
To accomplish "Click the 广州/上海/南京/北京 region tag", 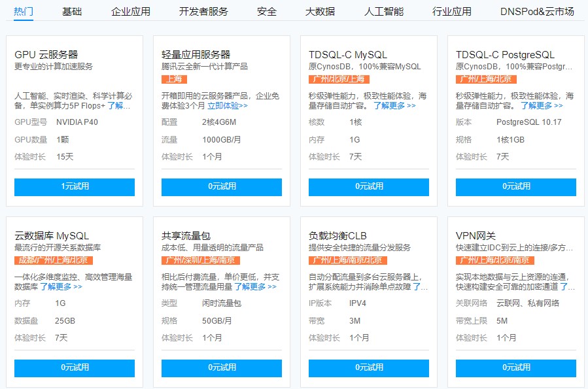I will point(347,260).
